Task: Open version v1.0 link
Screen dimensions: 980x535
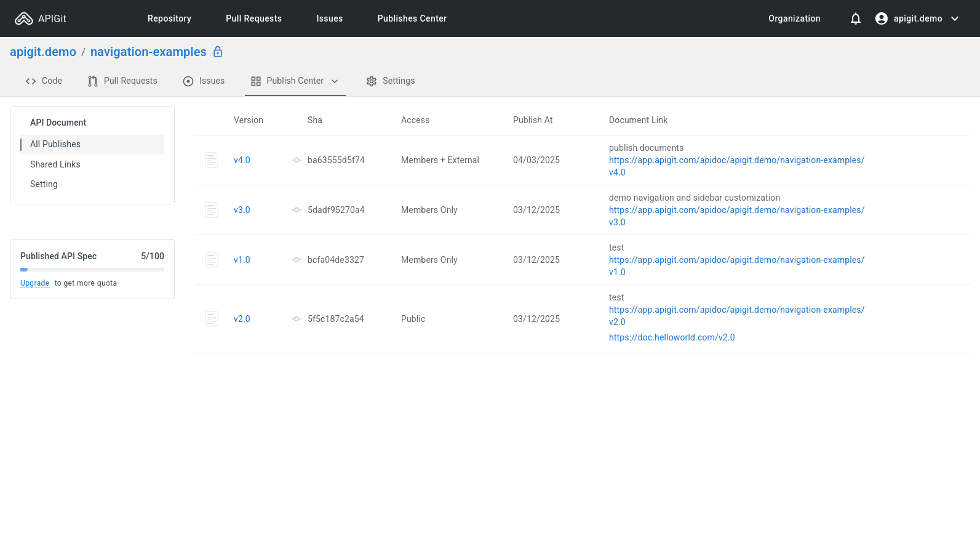Action: point(242,260)
